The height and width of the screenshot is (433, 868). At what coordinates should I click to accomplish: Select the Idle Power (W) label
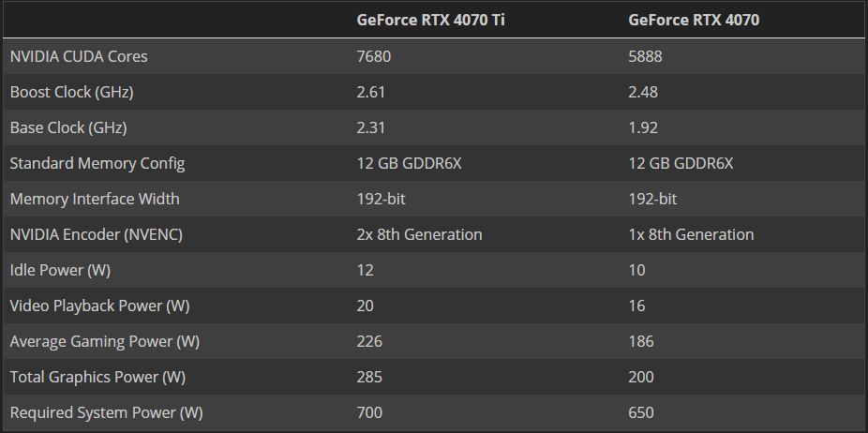(60, 270)
